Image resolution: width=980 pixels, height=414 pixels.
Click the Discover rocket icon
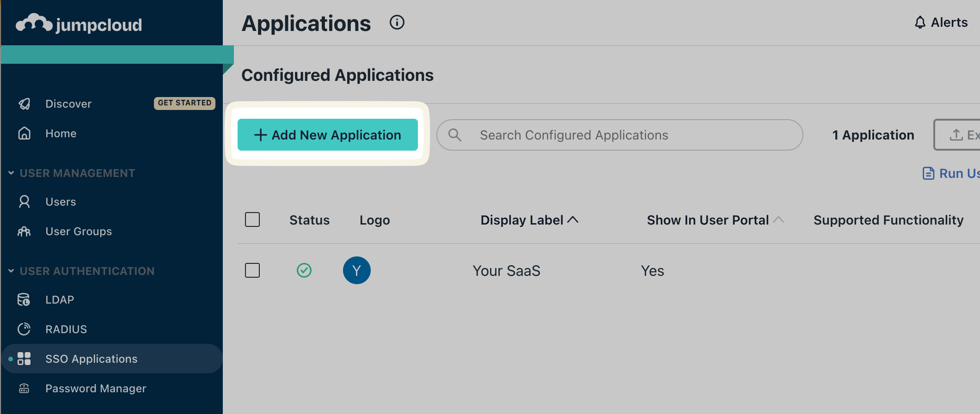click(24, 104)
